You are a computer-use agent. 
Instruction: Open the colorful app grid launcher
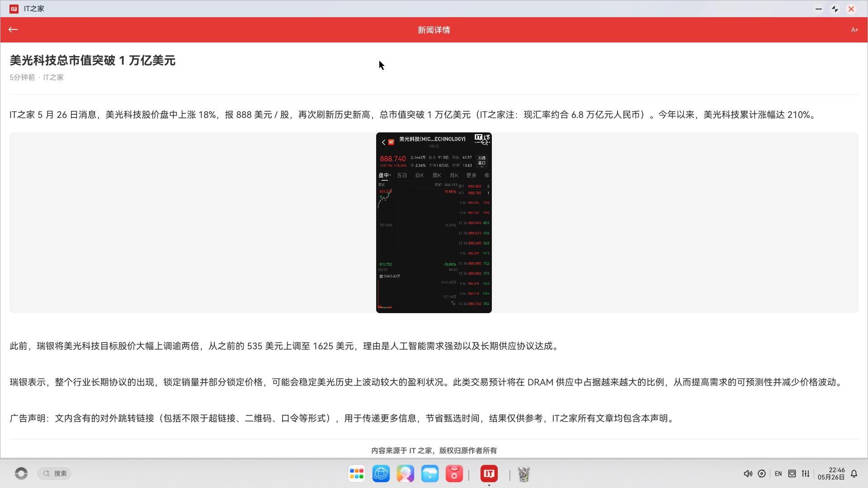coord(357,474)
